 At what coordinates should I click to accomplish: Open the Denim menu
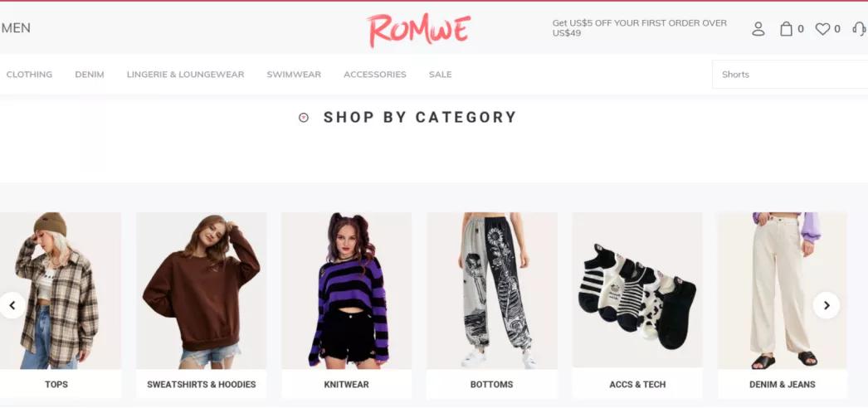[x=90, y=74]
